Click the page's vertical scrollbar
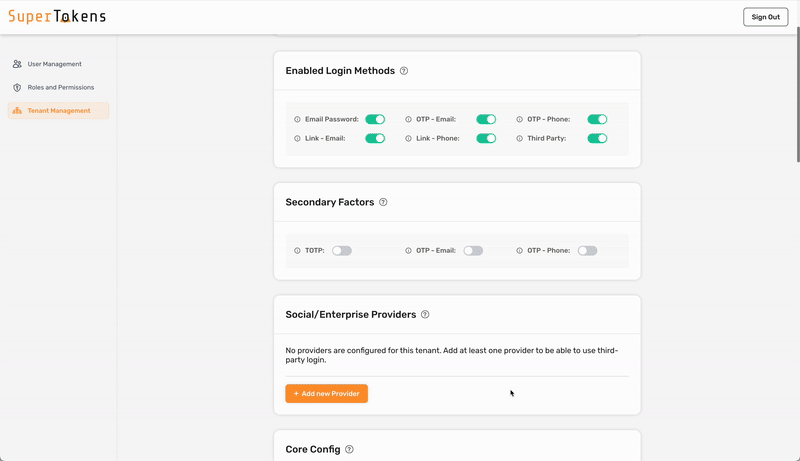 click(797, 100)
